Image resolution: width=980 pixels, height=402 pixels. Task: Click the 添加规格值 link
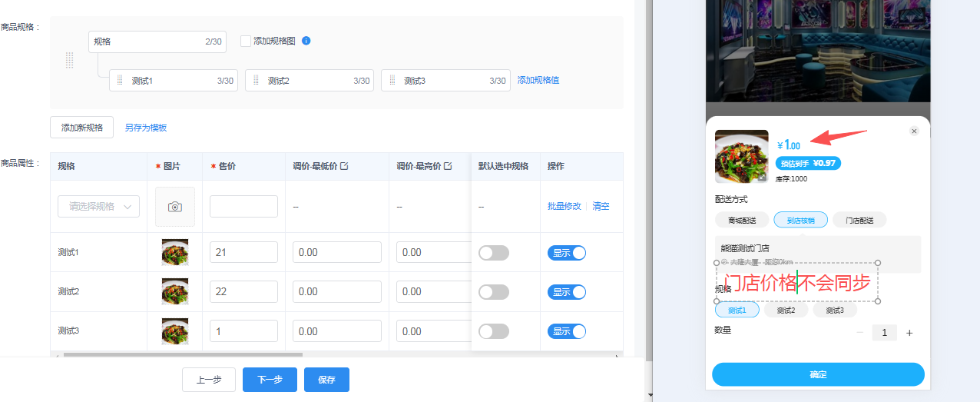click(x=538, y=80)
